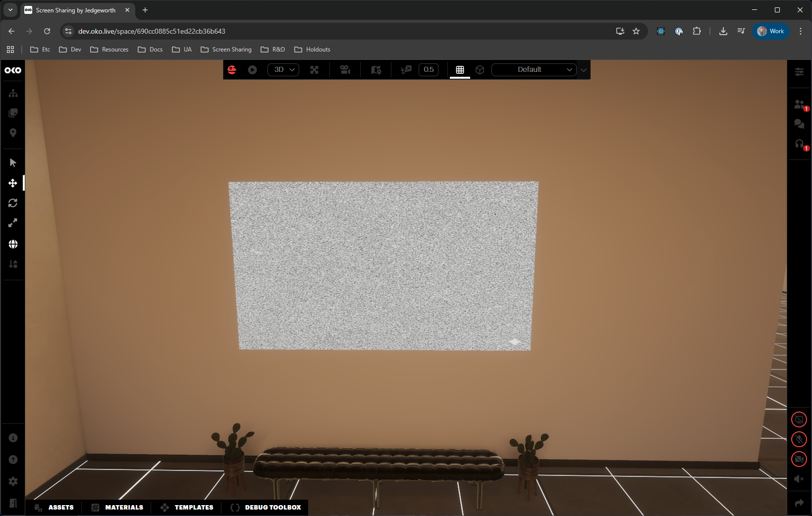Image resolution: width=812 pixels, height=516 pixels.
Task: Toggle the grid view button
Action: coord(460,70)
